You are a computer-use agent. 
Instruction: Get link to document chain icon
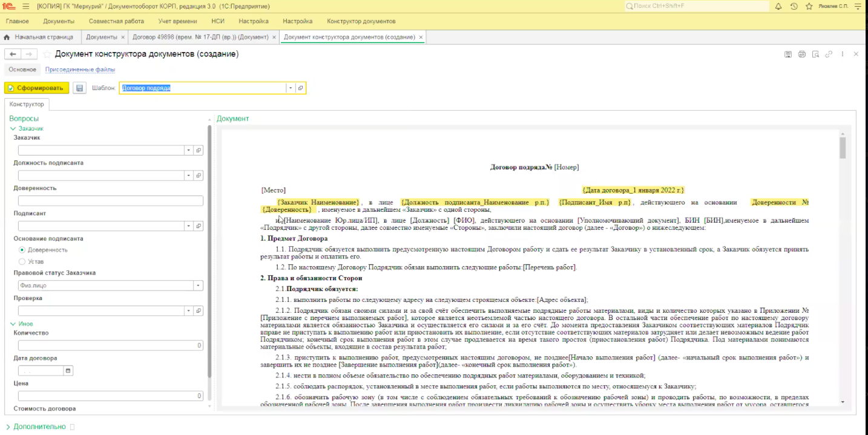pyautogui.click(x=829, y=54)
